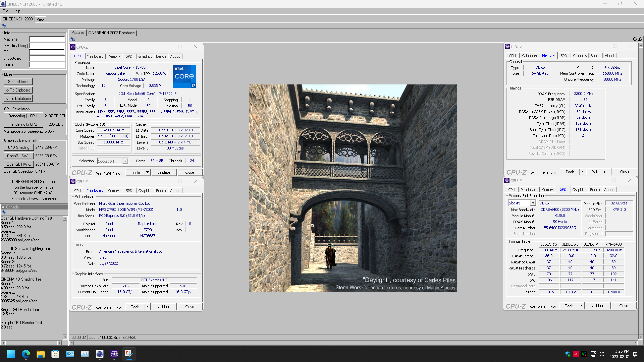Click the triangle zoom icon in picture viewer
The height and width of the screenshot is (362, 644).
[x=640, y=39]
